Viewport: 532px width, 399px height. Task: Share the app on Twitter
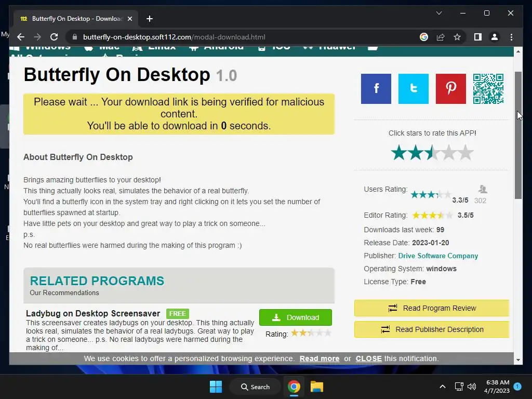[413, 88]
